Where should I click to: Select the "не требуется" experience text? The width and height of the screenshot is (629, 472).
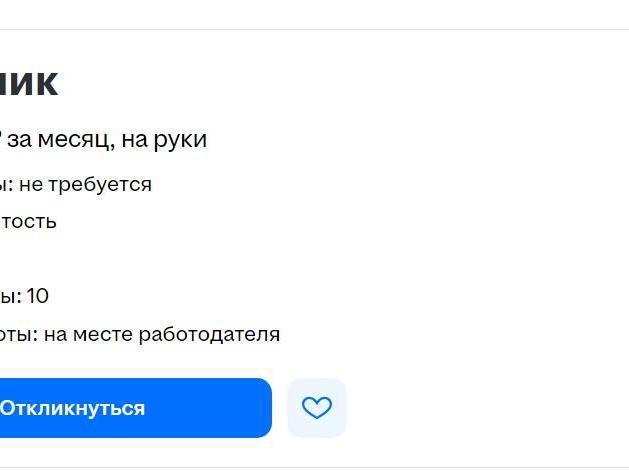pos(85,184)
